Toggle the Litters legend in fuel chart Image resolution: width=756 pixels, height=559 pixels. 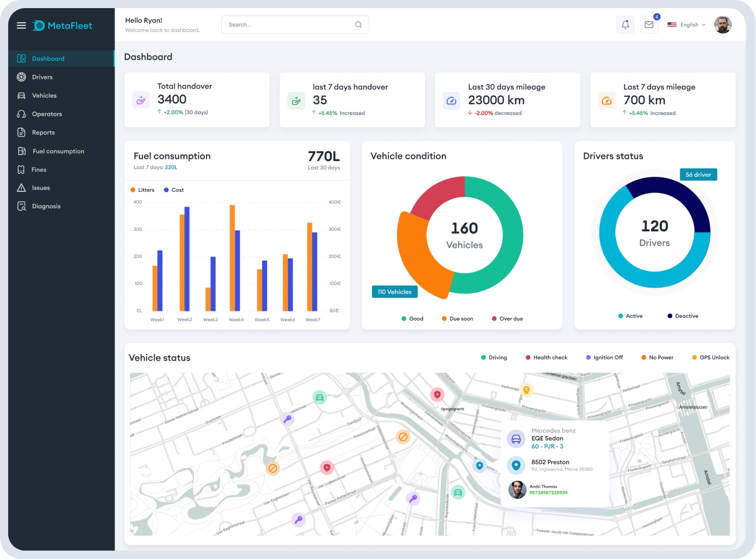143,190
